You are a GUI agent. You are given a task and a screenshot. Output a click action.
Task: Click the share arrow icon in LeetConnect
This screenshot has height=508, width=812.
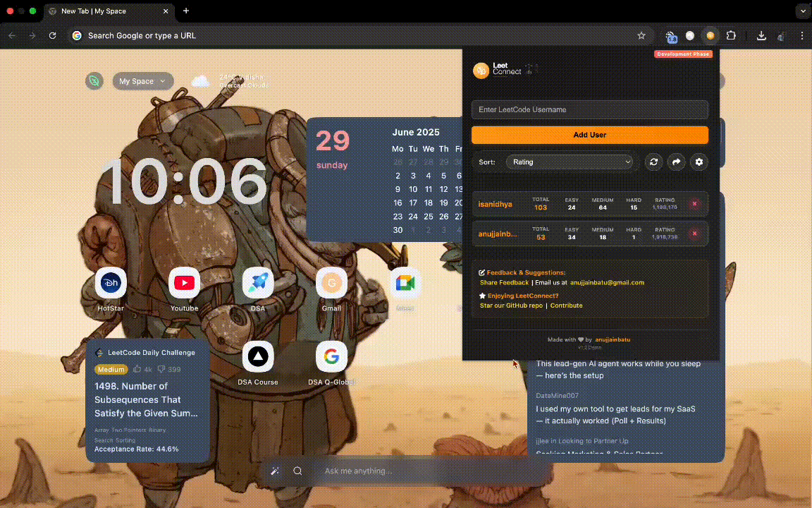677,162
